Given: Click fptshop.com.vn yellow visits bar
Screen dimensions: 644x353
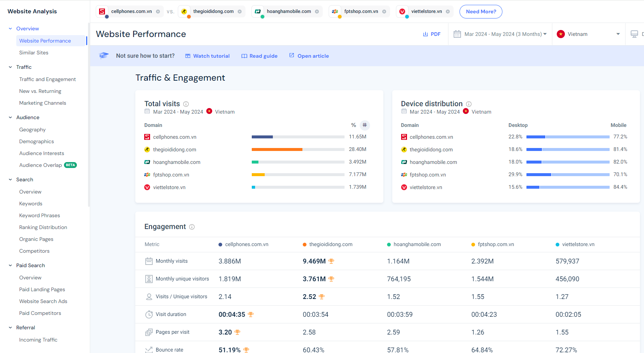Looking at the screenshot, I should click(258, 175).
